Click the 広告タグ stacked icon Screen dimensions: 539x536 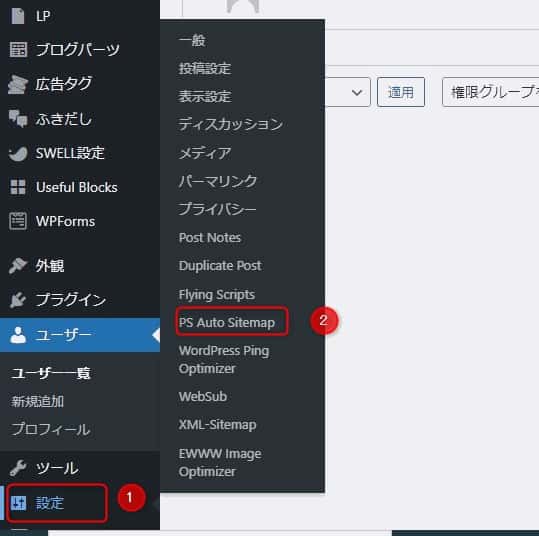point(18,85)
